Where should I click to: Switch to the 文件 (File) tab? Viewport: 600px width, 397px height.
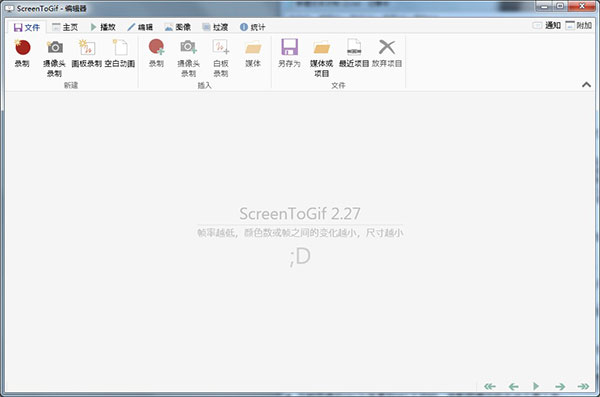click(x=27, y=27)
